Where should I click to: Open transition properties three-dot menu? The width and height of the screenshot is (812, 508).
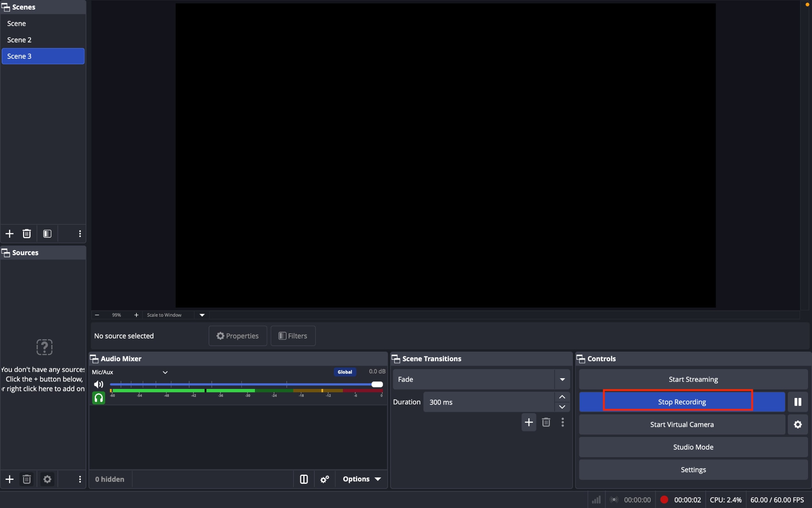(563, 422)
